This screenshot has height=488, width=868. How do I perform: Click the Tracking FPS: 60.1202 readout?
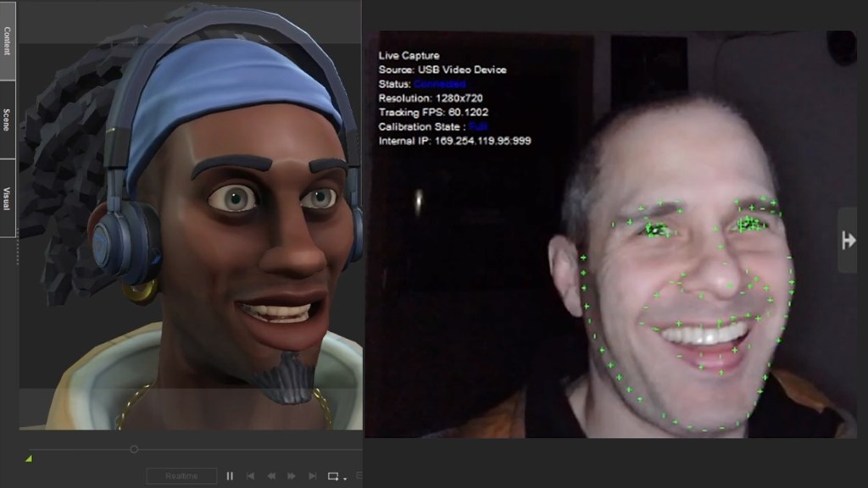[x=433, y=113]
